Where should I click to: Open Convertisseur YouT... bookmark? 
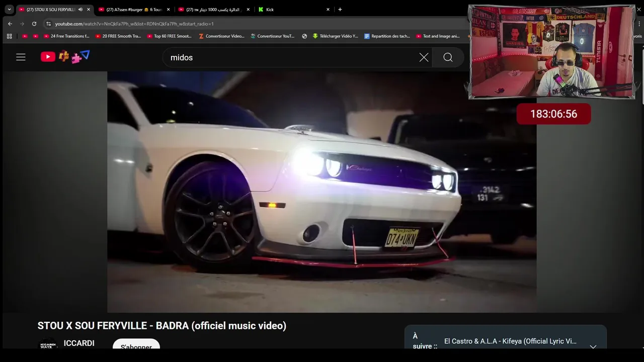272,36
